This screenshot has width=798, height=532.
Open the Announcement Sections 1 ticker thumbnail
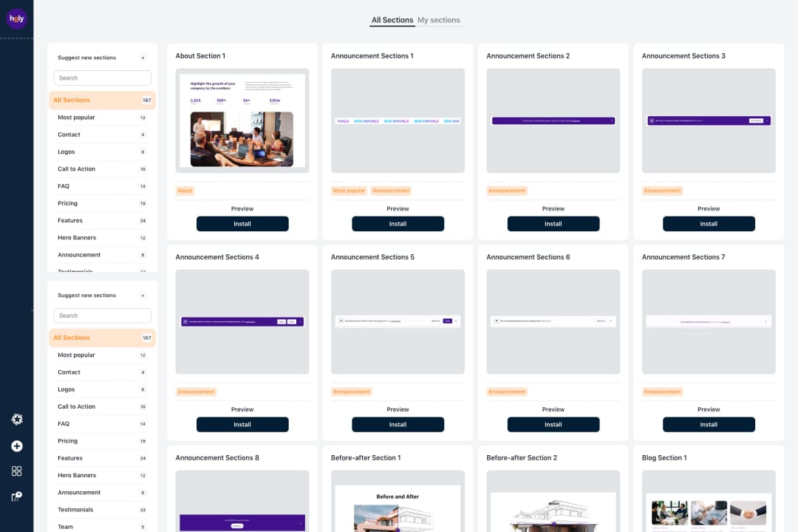coord(398,120)
